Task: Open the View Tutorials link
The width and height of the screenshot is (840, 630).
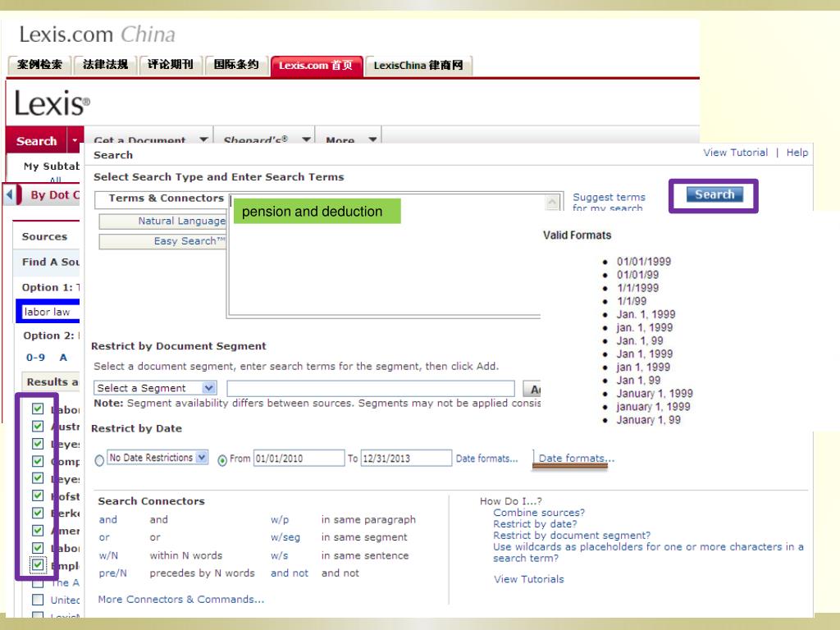Action: [x=529, y=579]
